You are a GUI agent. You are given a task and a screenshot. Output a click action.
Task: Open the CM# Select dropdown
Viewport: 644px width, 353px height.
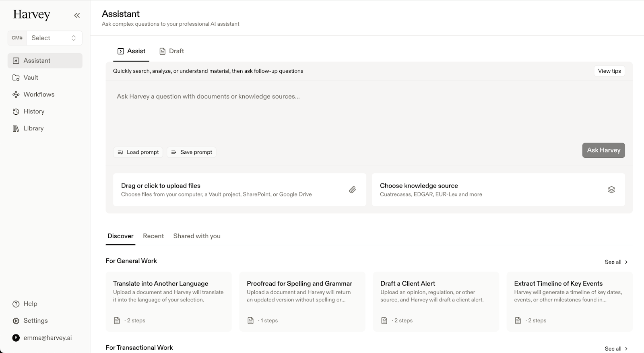pyautogui.click(x=54, y=38)
